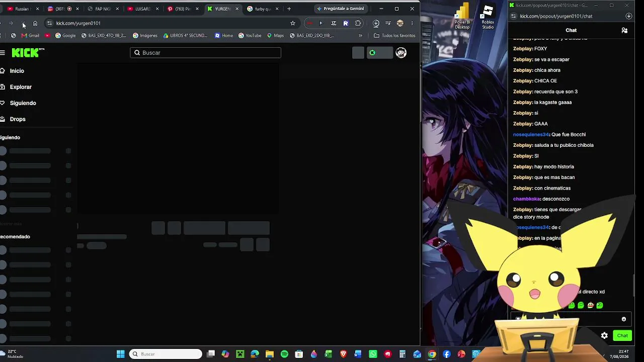644x362 pixels.
Task: Click username nosequienes34 beside Que fue Bocchi
Action: click(531, 135)
